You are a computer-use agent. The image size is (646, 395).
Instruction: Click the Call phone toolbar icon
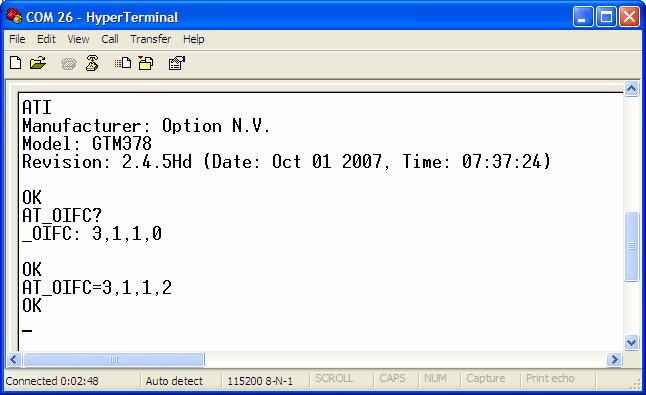tap(68, 64)
